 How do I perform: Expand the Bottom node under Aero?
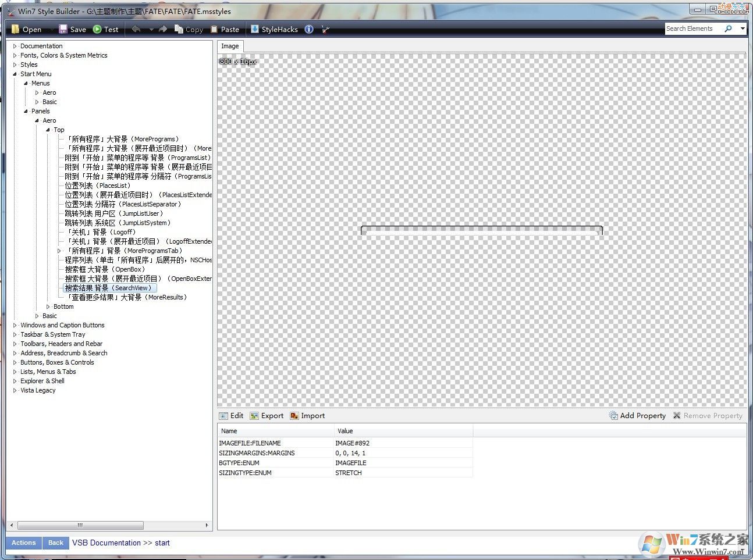pos(48,306)
